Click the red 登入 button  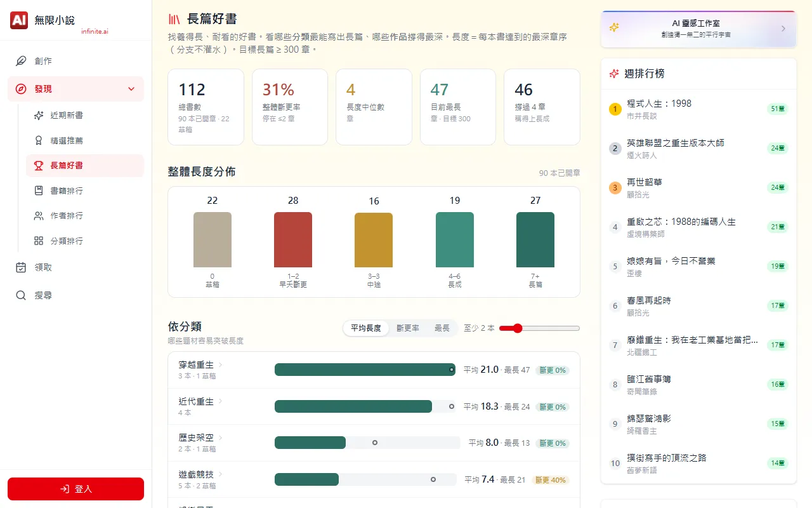coord(75,489)
